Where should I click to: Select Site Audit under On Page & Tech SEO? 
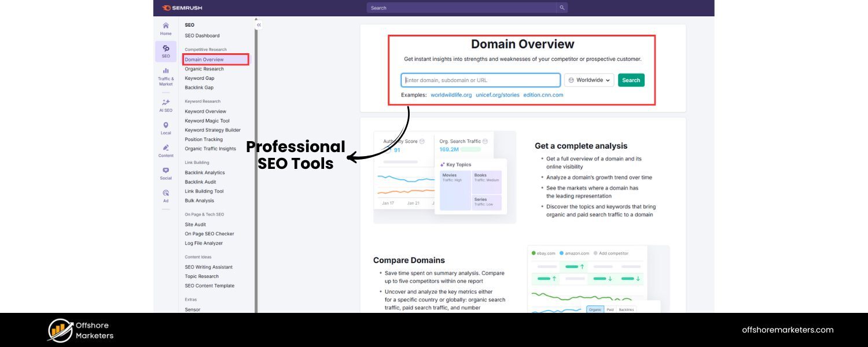[195, 224]
